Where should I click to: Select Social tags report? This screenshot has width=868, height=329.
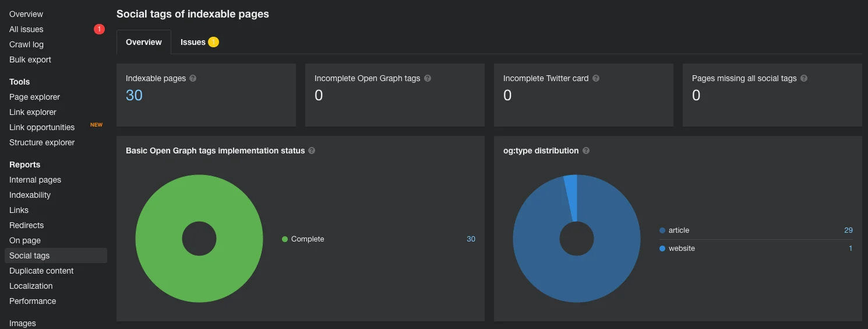(x=56, y=256)
